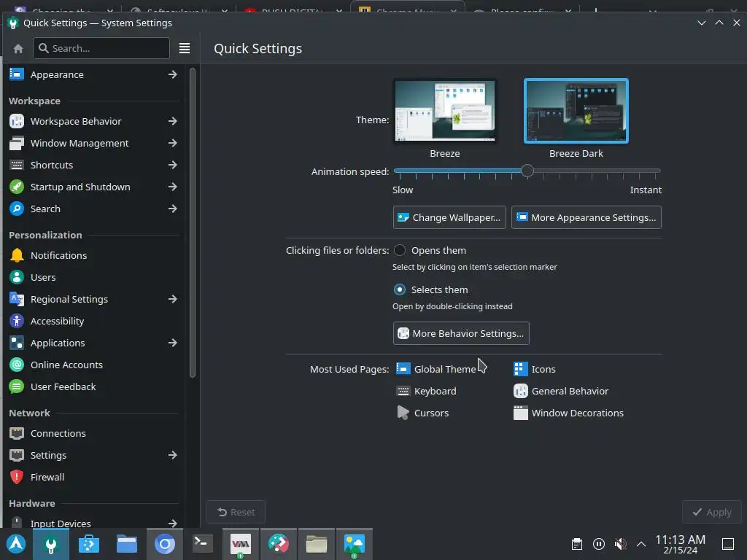Click the Reset button

tap(236, 513)
